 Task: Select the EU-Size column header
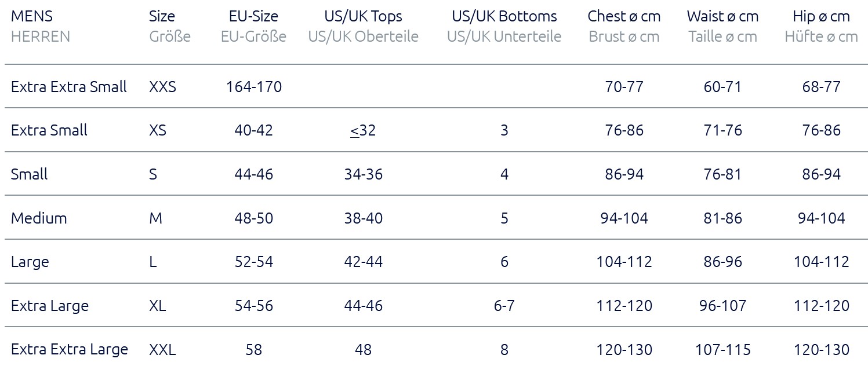point(253,16)
